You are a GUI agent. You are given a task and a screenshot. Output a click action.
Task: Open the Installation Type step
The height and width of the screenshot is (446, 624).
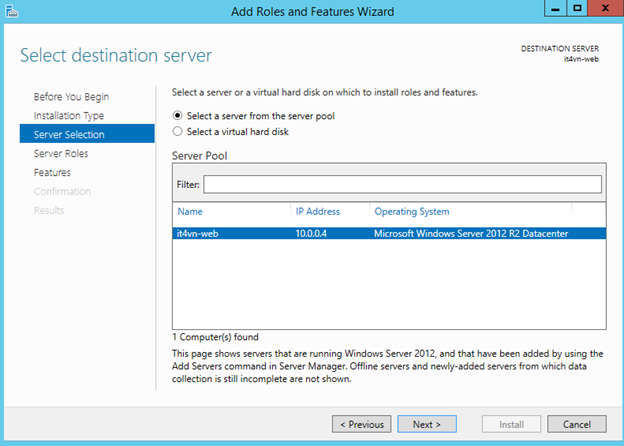point(69,115)
